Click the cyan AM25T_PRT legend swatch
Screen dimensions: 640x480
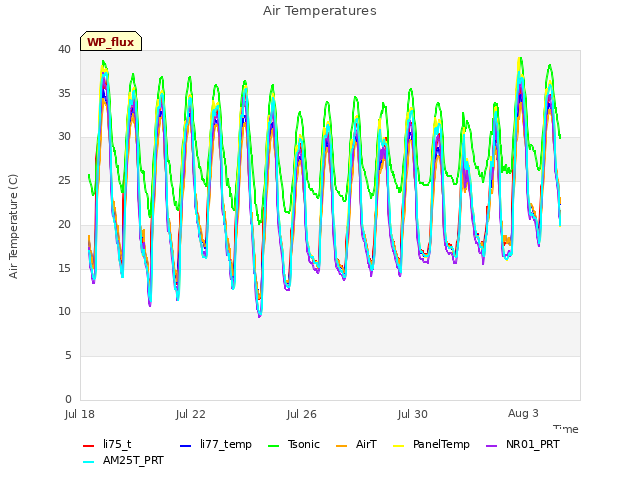(x=89, y=462)
